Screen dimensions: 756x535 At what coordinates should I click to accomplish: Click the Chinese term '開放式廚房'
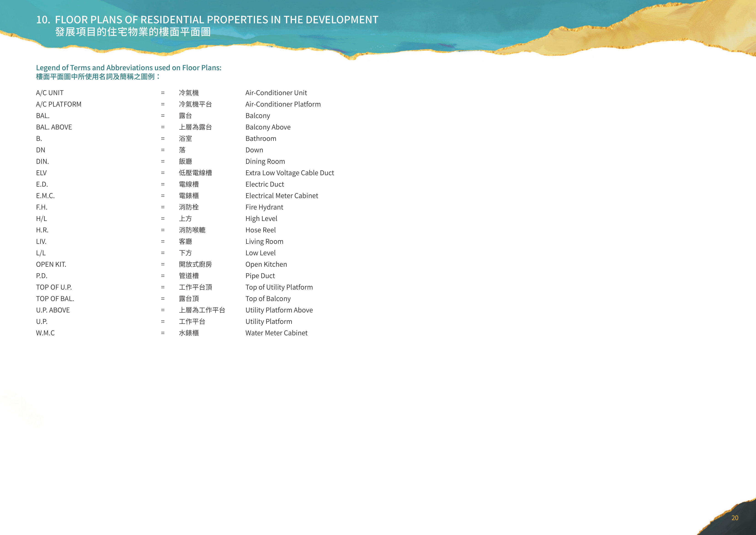pos(195,264)
